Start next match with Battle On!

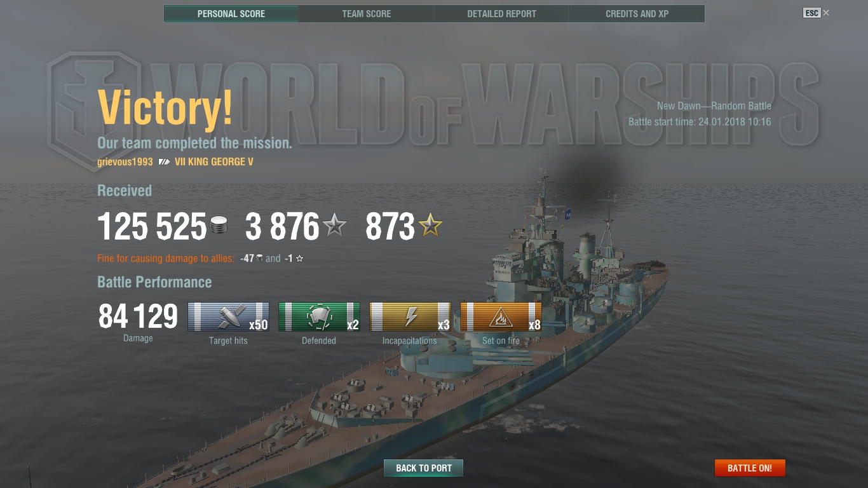(750, 468)
